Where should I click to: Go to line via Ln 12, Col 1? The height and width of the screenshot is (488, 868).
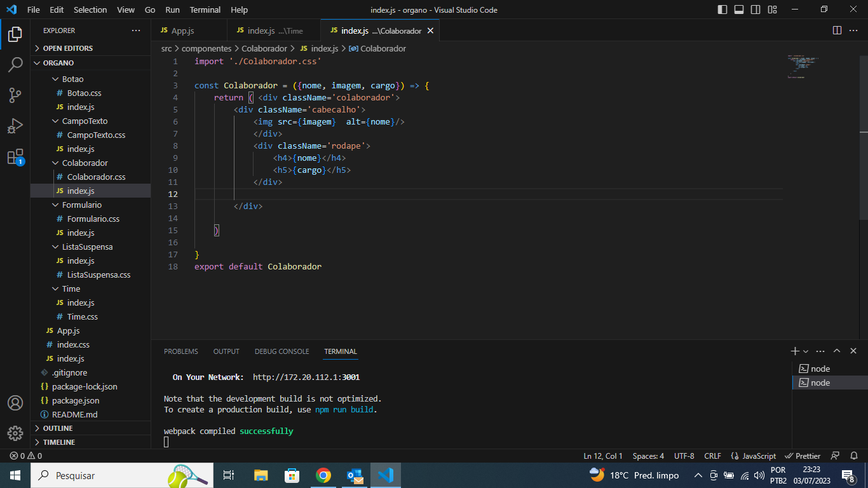pos(603,456)
